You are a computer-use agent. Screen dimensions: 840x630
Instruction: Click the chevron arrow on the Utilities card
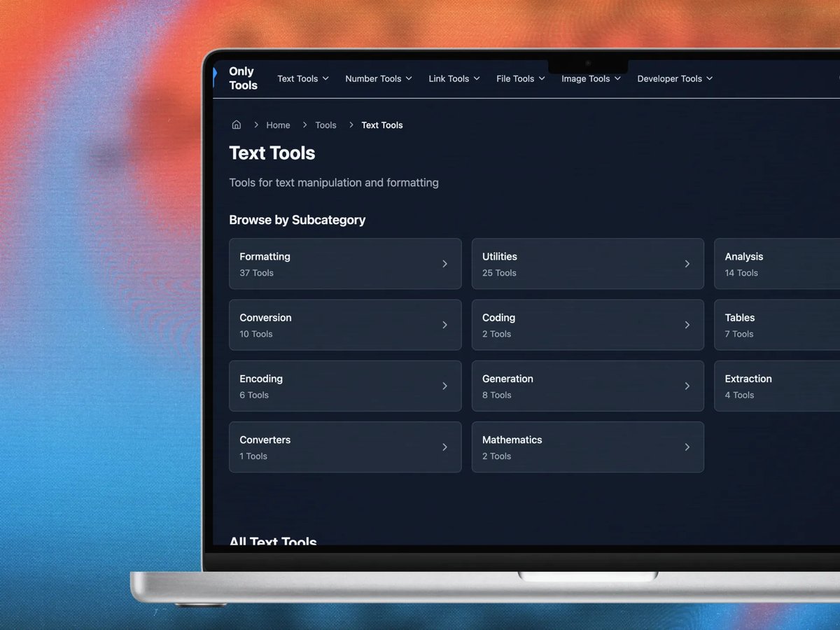point(687,264)
